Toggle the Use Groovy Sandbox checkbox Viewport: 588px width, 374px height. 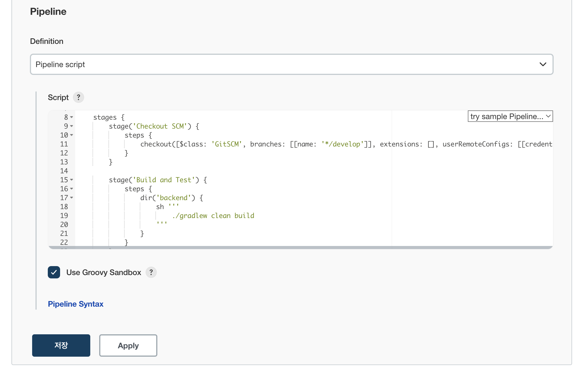click(x=54, y=272)
